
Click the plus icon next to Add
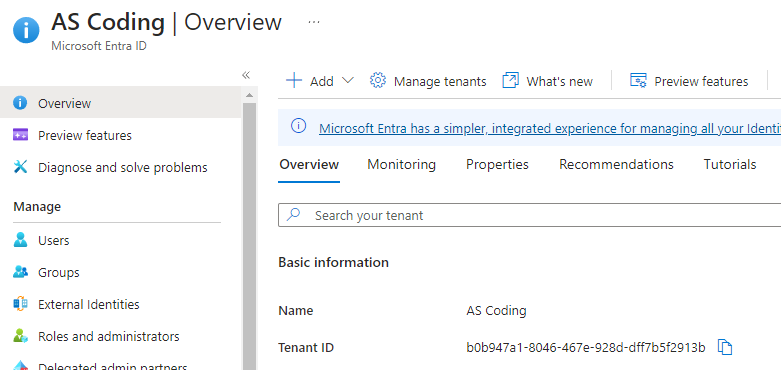point(294,81)
